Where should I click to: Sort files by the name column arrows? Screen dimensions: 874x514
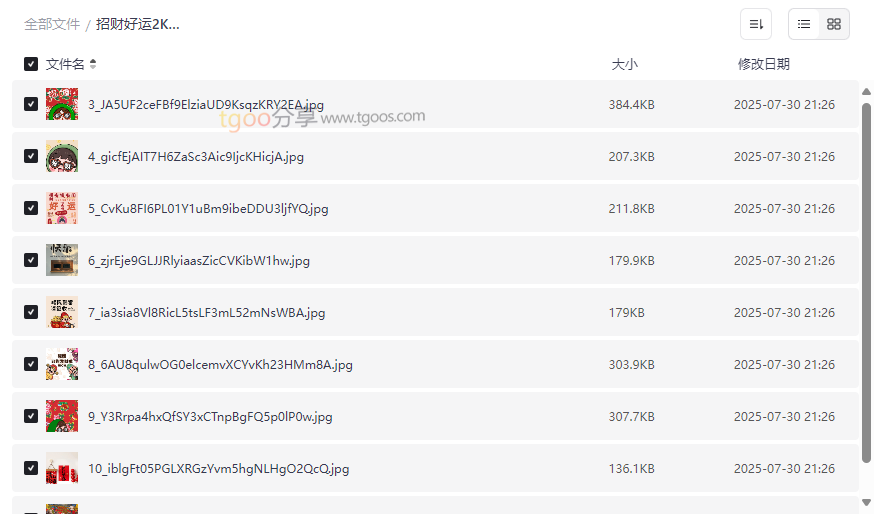(x=93, y=64)
